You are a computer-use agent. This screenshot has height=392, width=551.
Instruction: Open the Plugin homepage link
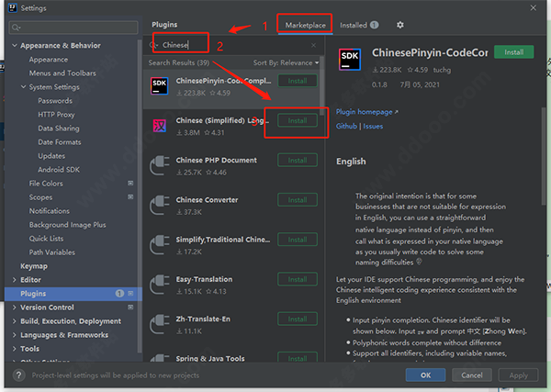(x=366, y=112)
